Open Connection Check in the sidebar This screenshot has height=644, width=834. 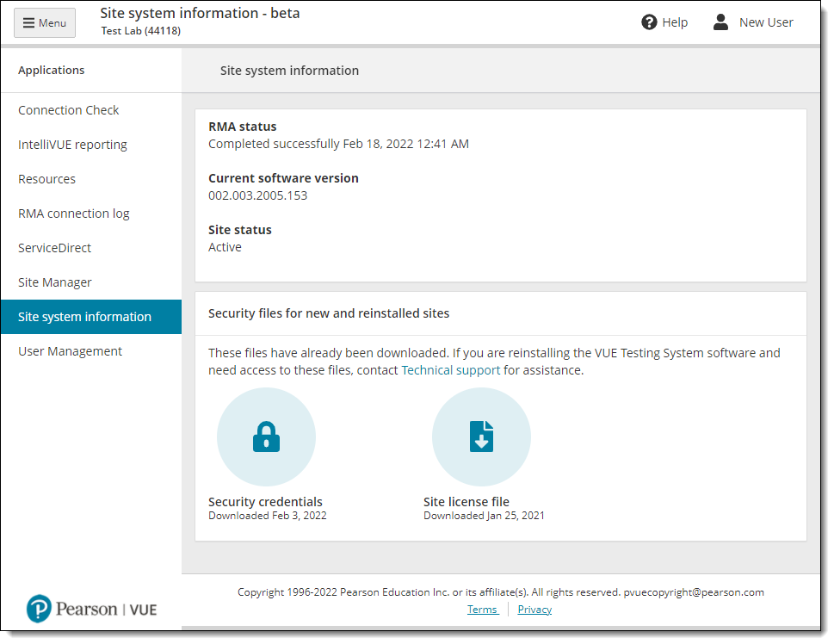coord(69,110)
